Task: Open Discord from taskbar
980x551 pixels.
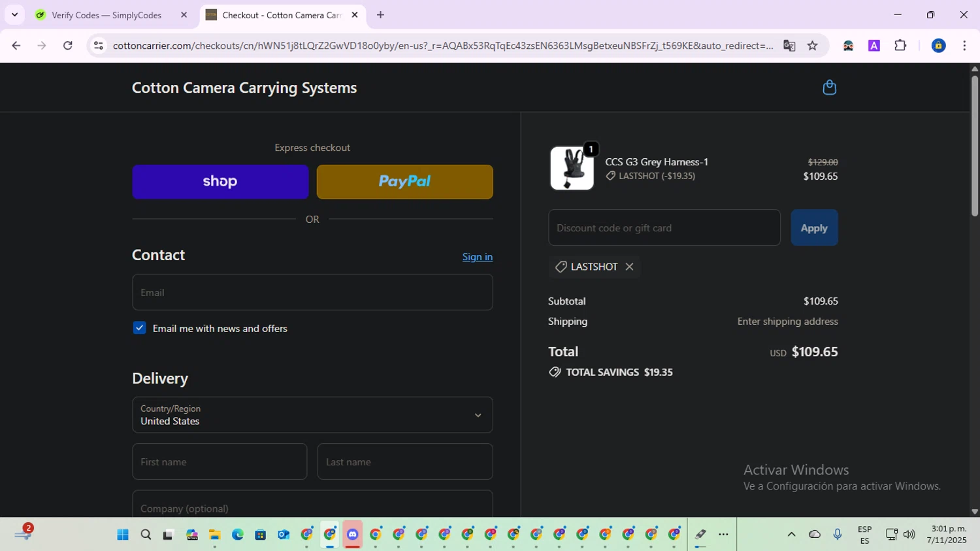Action: (x=353, y=535)
